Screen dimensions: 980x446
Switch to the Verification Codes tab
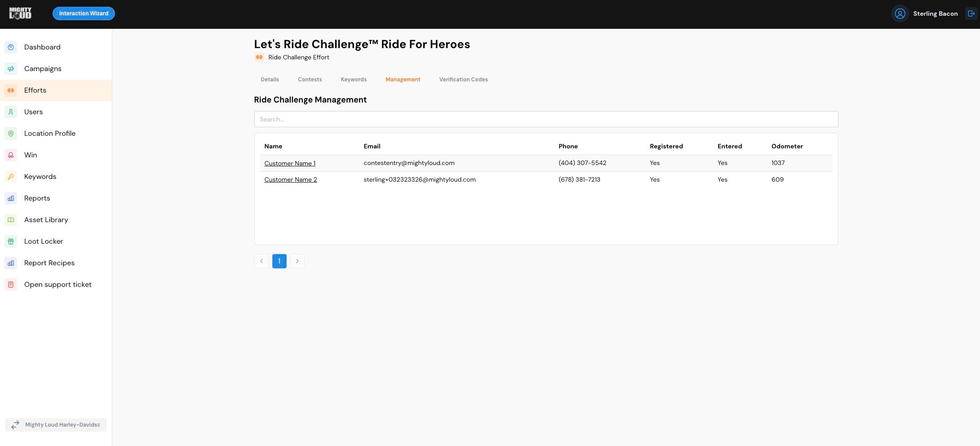click(x=463, y=80)
